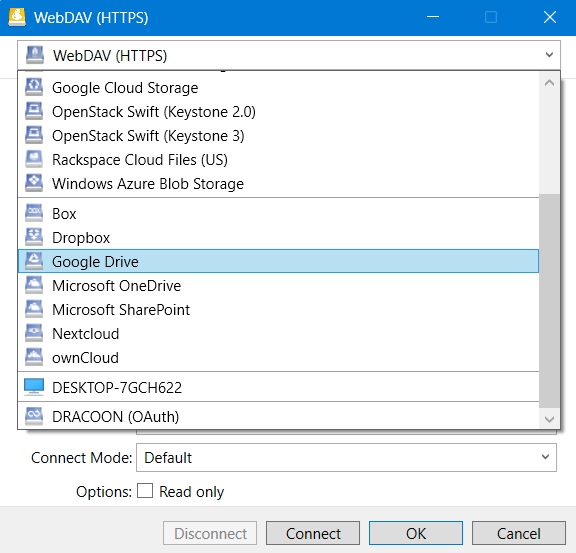
Task: Click the DRACOON (OAuth) drive icon
Action: pyautogui.click(x=34, y=416)
